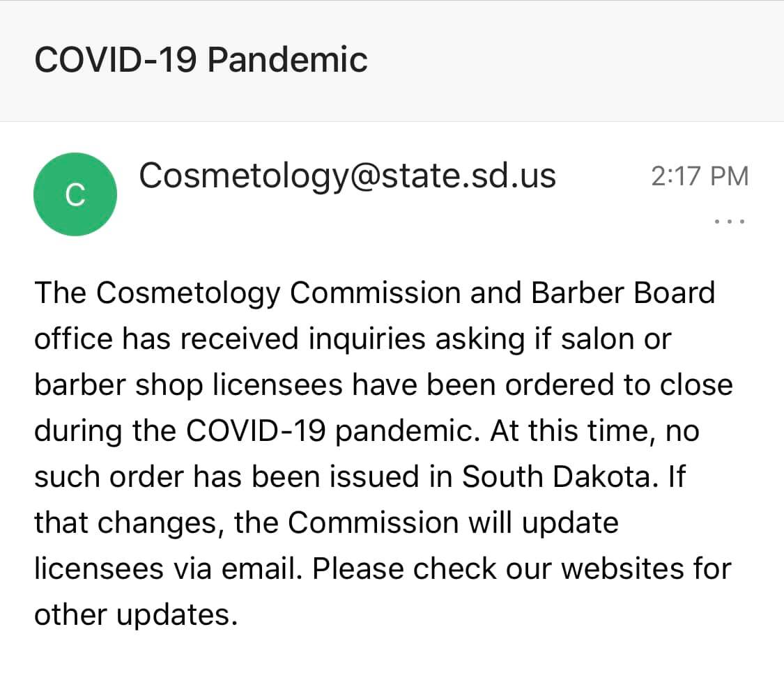This screenshot has height=698, width=784.
Task: Tap the Cosmetology@state.sd.us sender address
Action: pyautogui.click(x=347, y=175)
